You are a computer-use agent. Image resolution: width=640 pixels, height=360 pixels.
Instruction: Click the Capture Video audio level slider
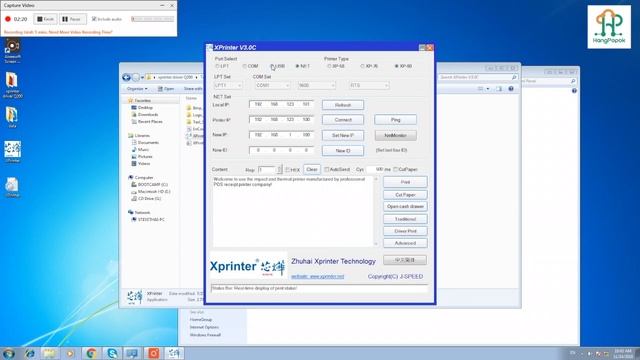(152, 19)
